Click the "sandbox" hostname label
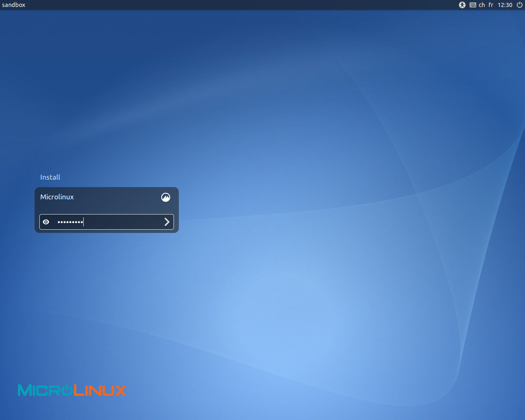Screen dimensions: 525x420 pyautogui.click(x=14, y=5)
